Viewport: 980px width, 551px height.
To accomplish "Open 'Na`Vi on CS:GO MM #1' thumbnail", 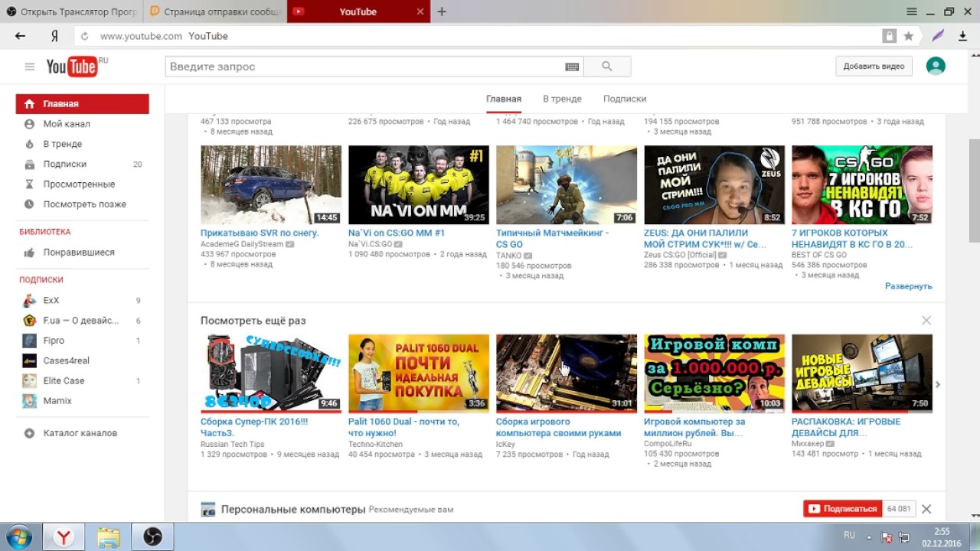I will pos(419,185).
